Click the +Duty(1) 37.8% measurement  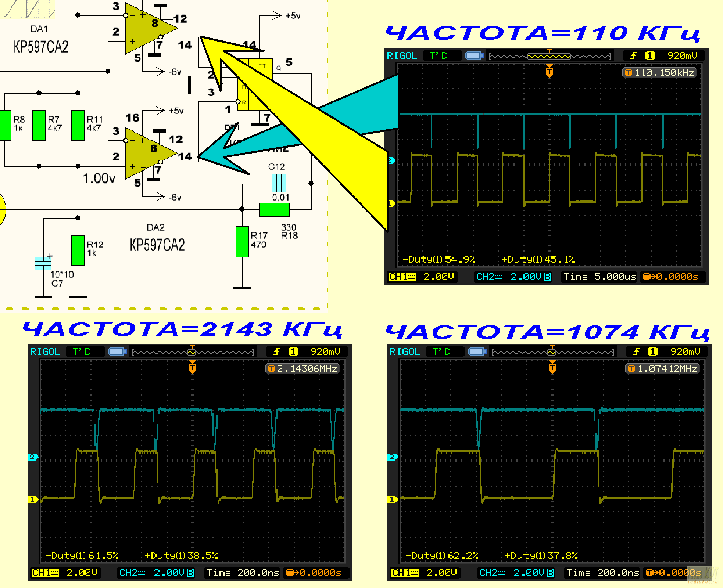[541, 555]
